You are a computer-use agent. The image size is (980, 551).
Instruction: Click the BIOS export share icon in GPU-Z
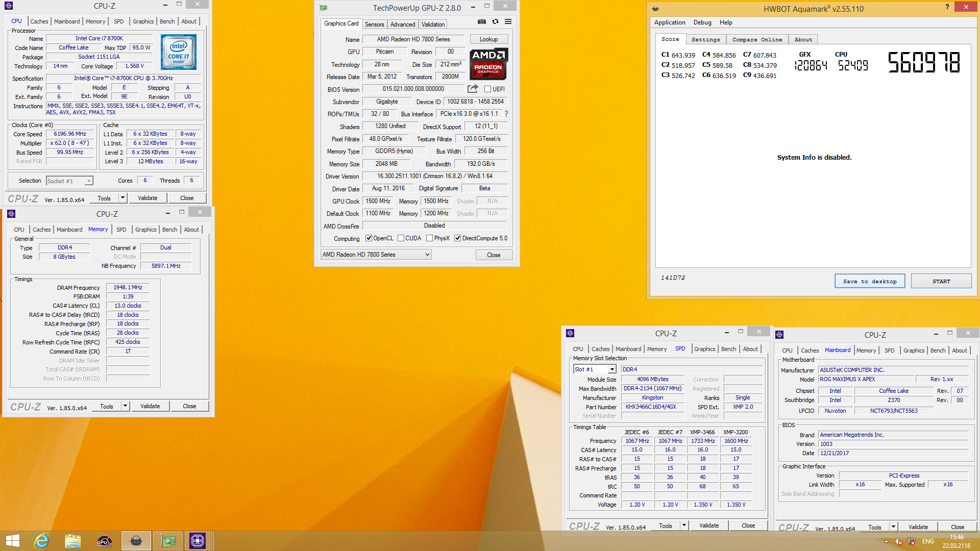[x=473, y=89]
